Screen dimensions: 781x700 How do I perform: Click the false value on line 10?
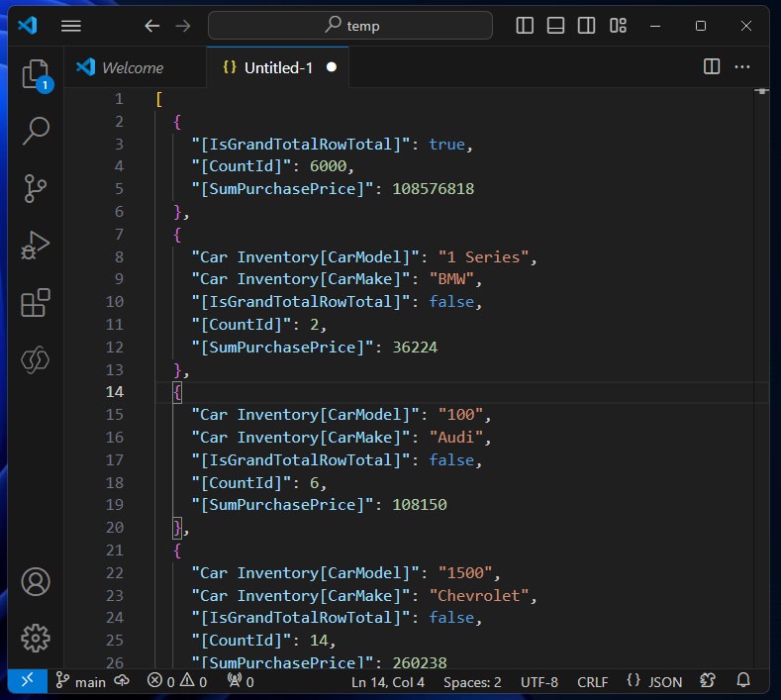tap(451, 302)
